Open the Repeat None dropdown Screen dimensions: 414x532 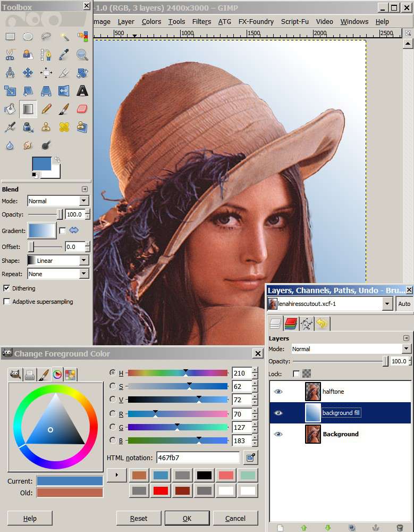tap(58, 273)
